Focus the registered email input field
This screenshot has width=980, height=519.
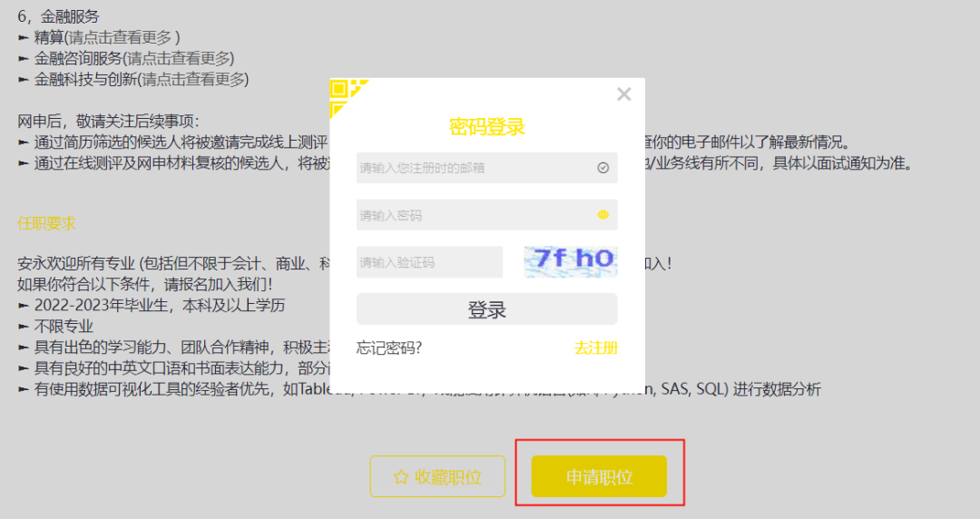point(487,168)
